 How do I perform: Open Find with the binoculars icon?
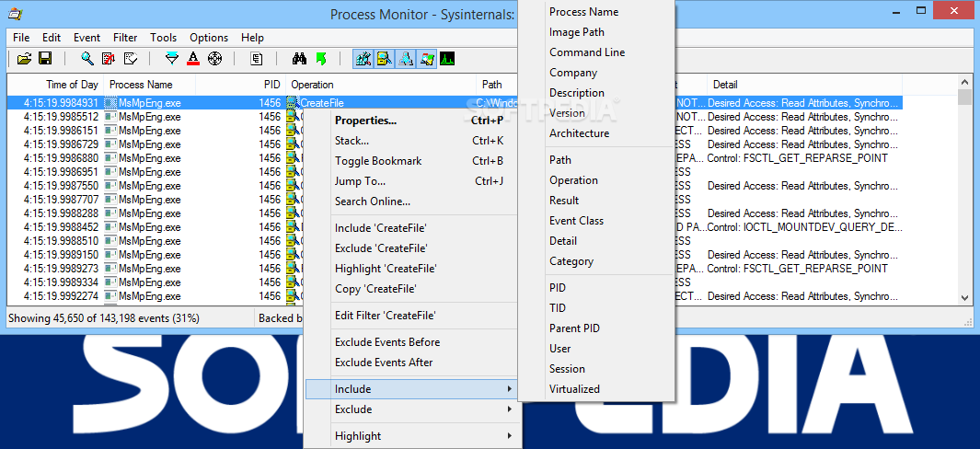pos(299,59)
